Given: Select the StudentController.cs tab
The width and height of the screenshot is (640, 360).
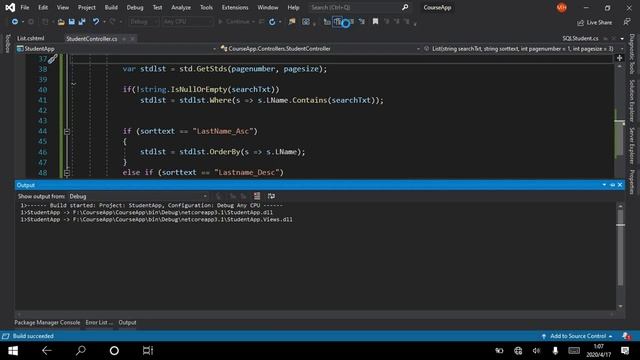Looking at the screenshot, I should pos(92,39).
